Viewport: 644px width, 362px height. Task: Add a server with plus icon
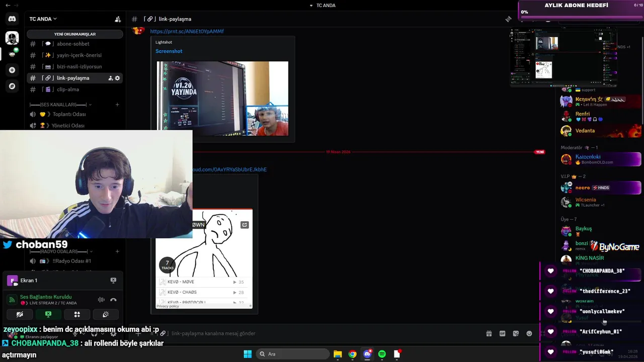(12, 70)
